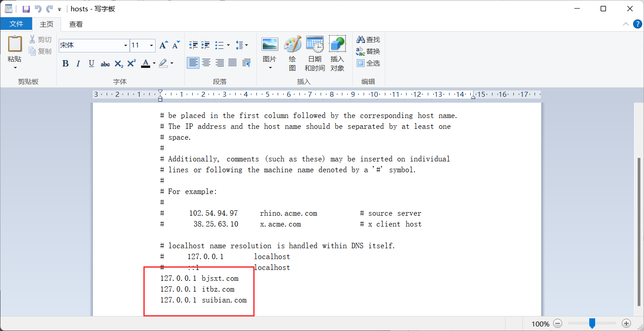644x331 pixels.
Task: Click 全选 select all button
Action: [368, 63]
